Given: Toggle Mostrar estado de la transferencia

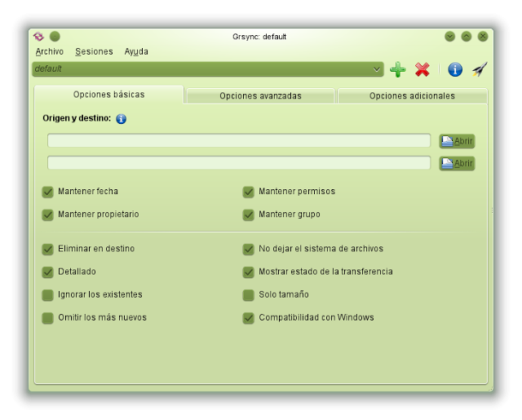Looking at the screenshot, I should [248, 272].
